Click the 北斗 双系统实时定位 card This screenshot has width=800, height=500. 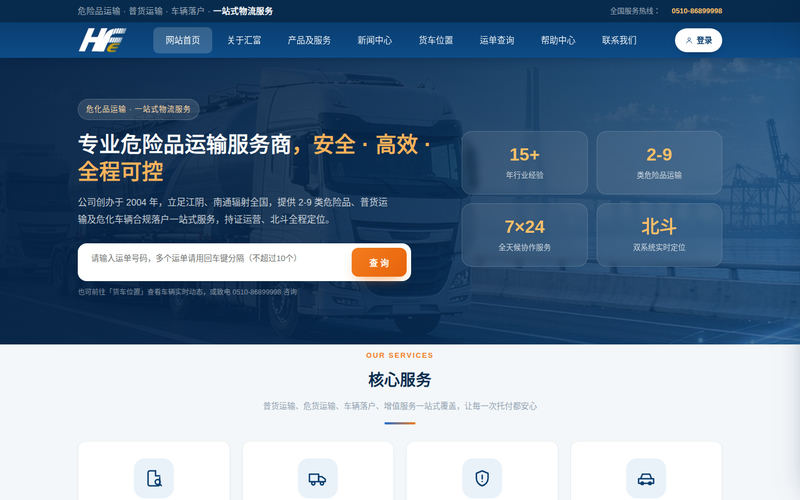coord(659,235)
